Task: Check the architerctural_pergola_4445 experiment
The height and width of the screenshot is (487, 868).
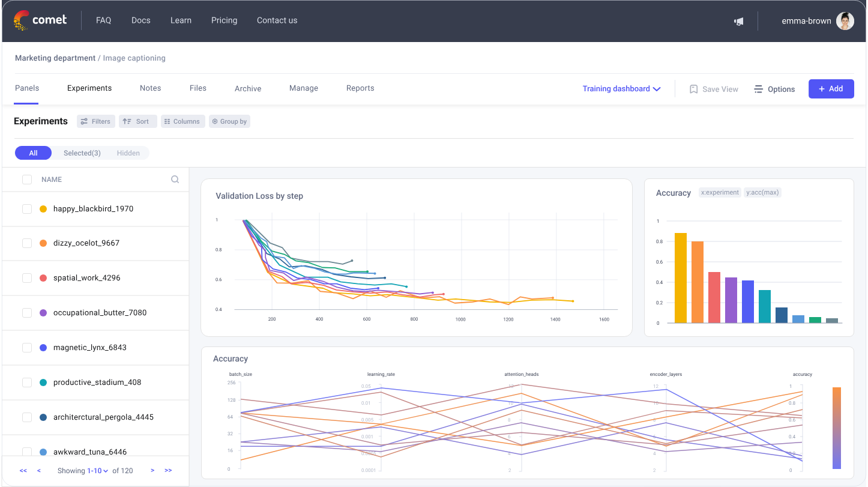Action: [x=27, y=417]
